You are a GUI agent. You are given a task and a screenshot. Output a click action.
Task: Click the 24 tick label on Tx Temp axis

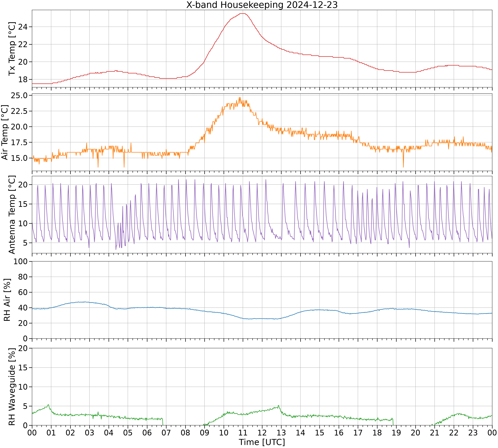point(23,27)
